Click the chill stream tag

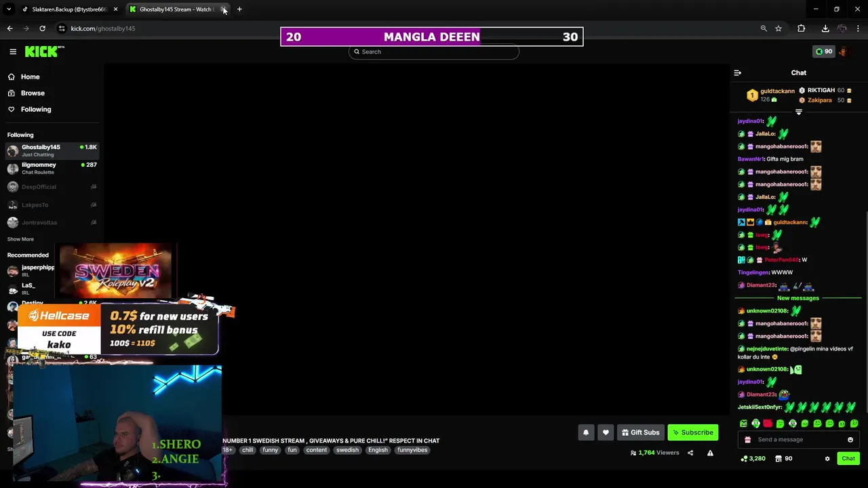click(x=248, y=450)
